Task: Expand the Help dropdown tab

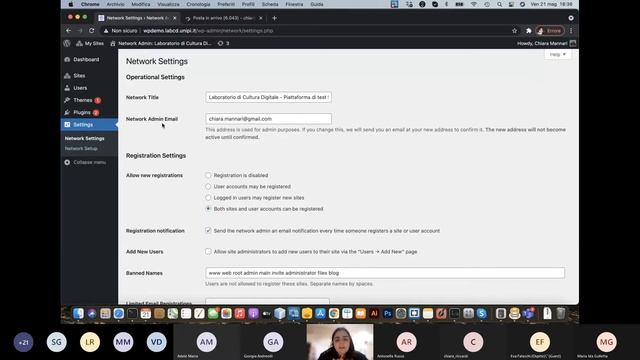Action: tap(558, 54)
